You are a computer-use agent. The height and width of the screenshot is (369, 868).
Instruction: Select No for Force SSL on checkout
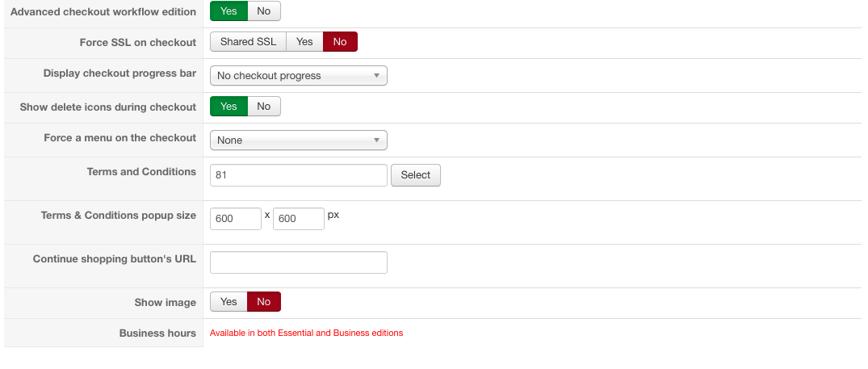(x=340, y=42)
